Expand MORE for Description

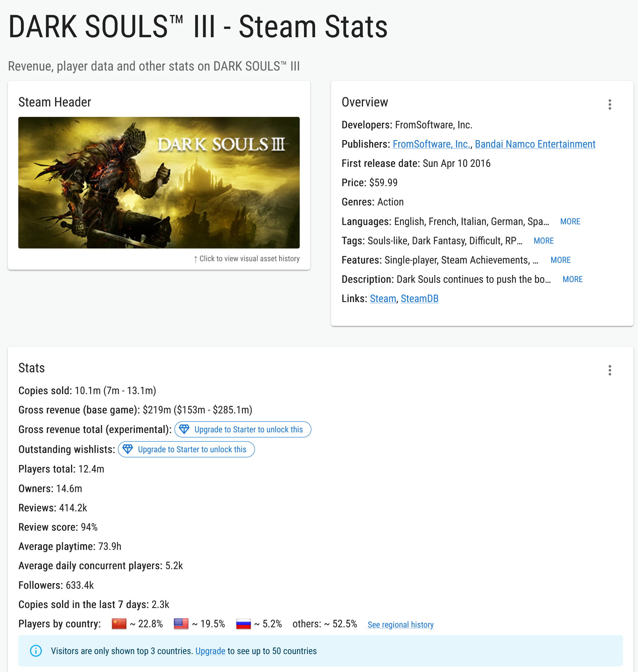[572, 279]
